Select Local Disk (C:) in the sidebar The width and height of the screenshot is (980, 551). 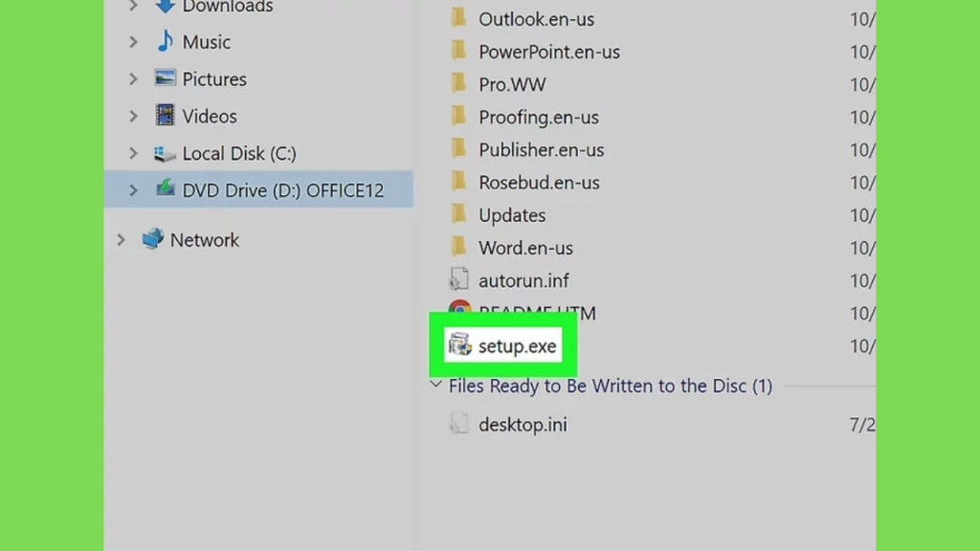(x=239, y=153)
